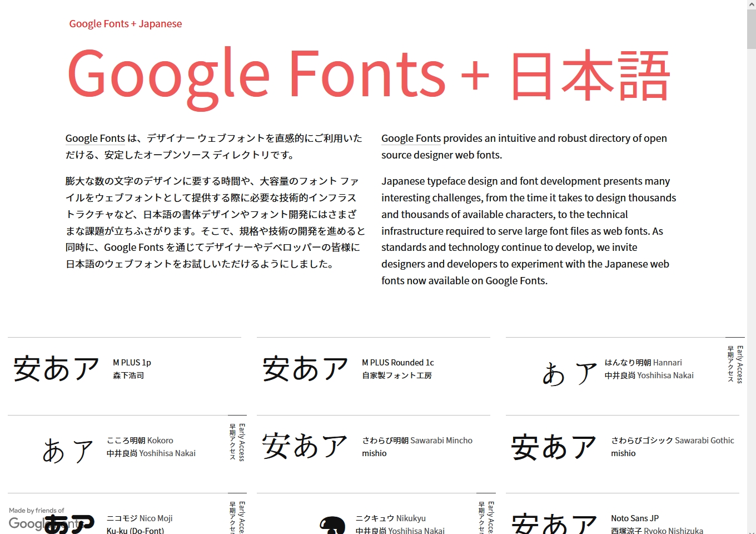Click the scrollbar up arrow

pyautogui.click(x=752, y=4)
